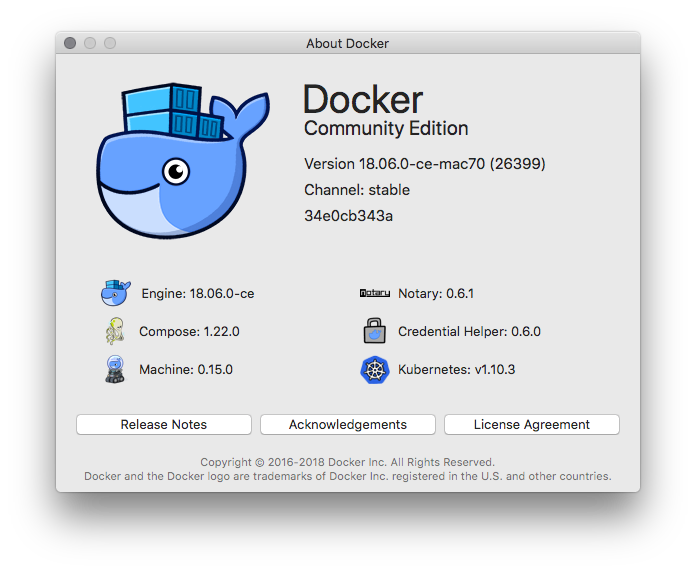Click the Docker trademarks notice line
Screen dimensions: 696x572
pyautogui.click(x=348, y=476)
